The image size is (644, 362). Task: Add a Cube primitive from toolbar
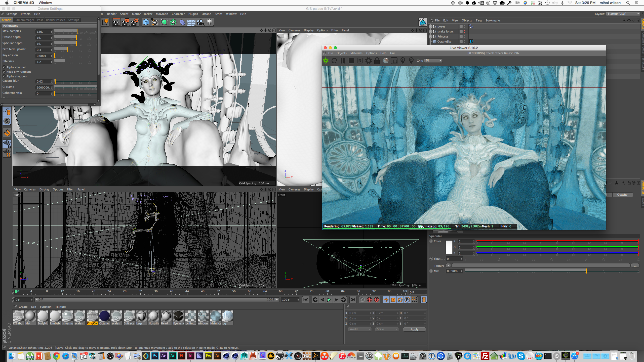point(146,22)
